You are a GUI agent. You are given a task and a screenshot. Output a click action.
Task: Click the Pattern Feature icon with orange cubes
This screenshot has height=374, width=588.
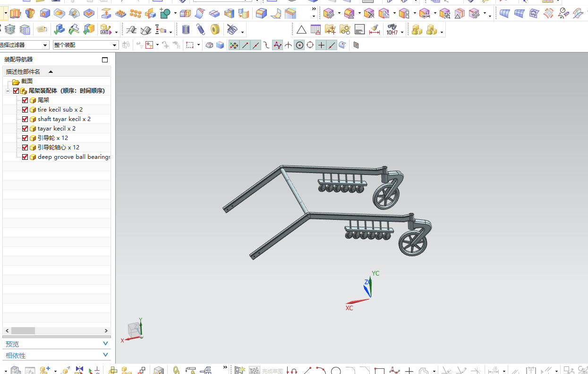(136, 13)
